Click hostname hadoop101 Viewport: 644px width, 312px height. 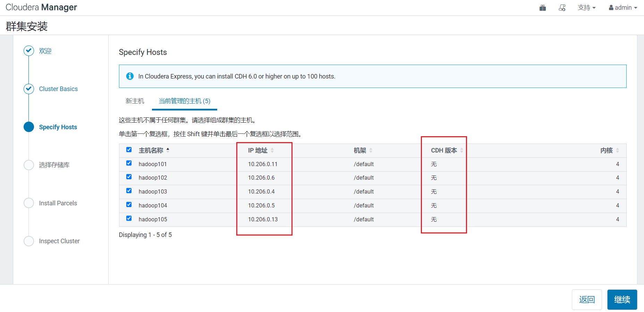click(x=153, y=164)
